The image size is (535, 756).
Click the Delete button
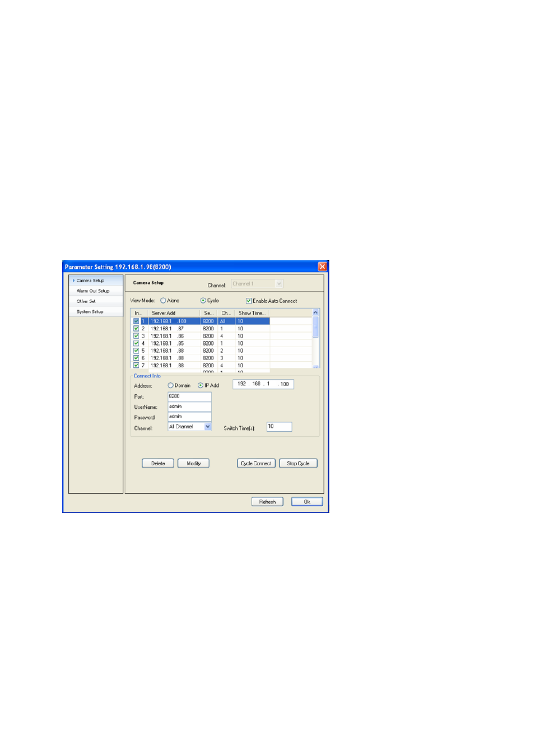(158, 463)
